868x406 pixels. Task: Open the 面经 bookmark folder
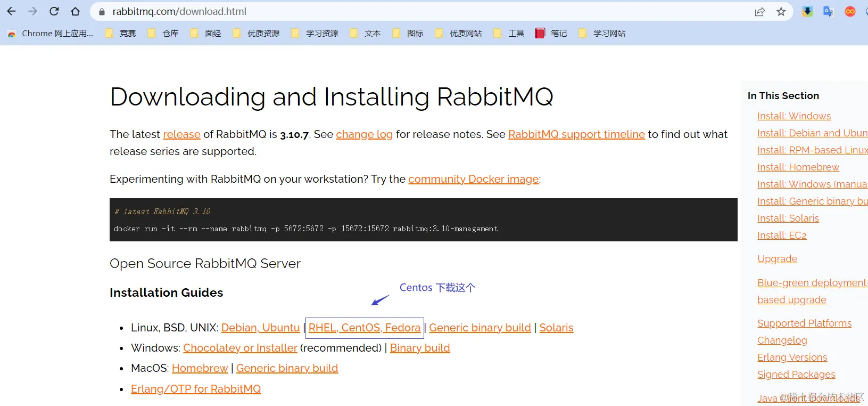(206, 33)
